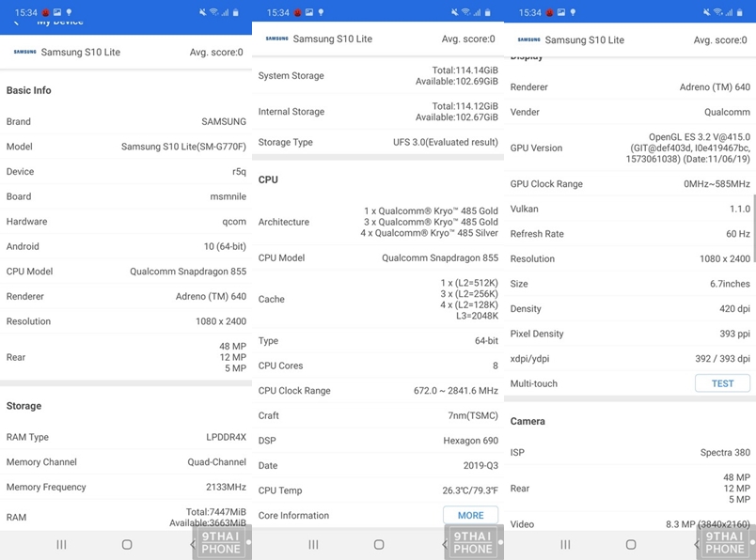
Task: Select the 'CPU' section heading
Action: 268,179
